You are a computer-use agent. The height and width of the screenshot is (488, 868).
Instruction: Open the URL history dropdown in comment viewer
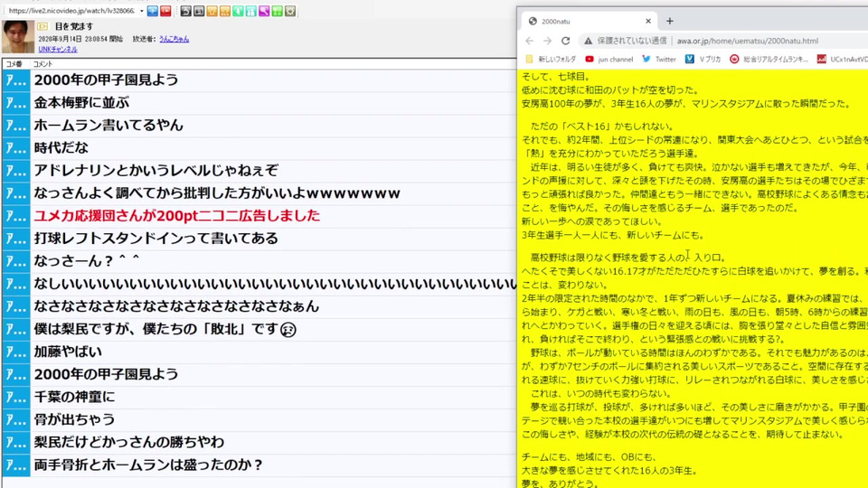(141, 11)
